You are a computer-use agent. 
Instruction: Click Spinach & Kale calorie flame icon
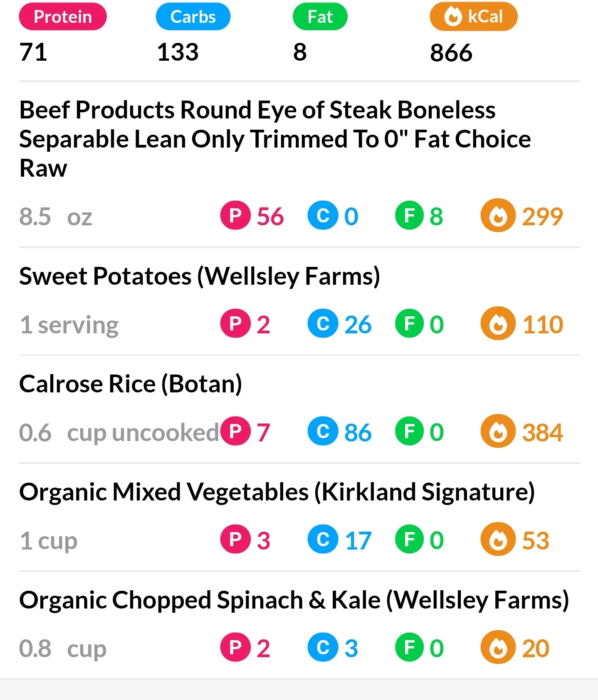(x=498, y=647)
